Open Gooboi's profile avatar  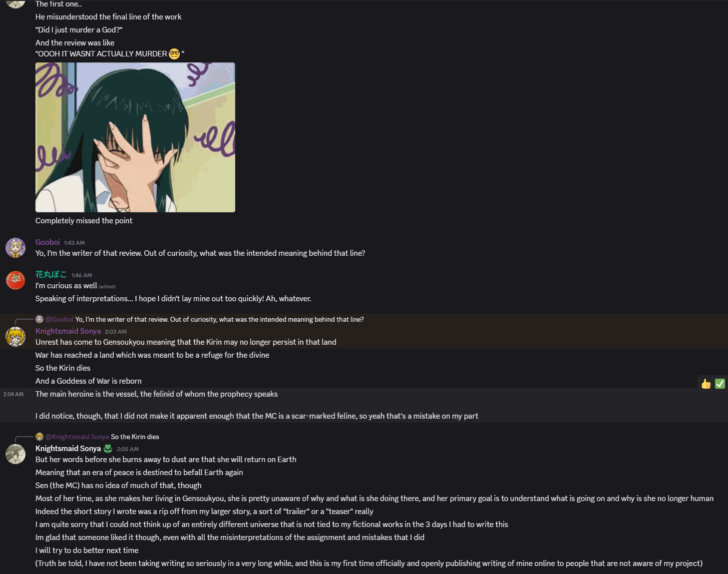click(15, 248)
